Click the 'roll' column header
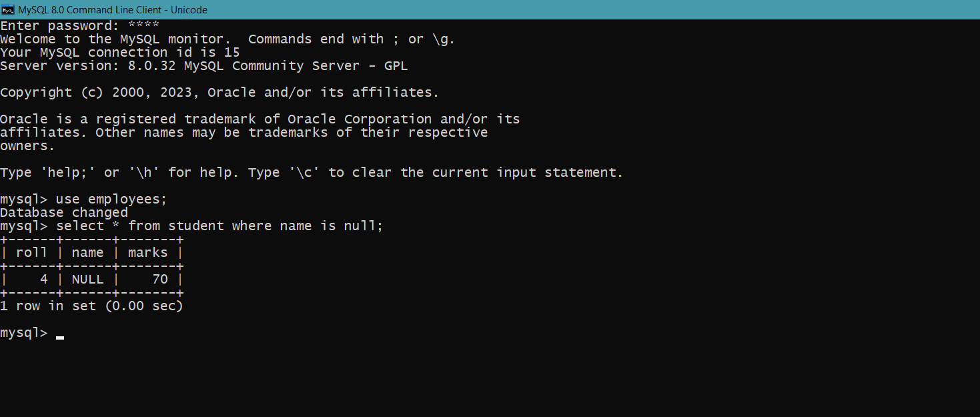Image resolution: width=980 pixels, height=417 pixels. tap(32, 253)
